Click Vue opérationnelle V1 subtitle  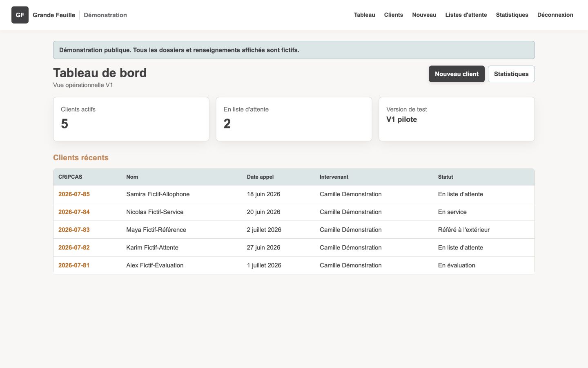click(x=83, y=85)
